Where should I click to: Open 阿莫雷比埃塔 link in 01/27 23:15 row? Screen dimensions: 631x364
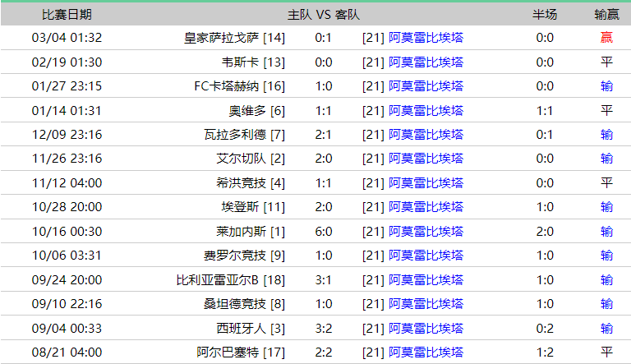click(x=426, y=86)
